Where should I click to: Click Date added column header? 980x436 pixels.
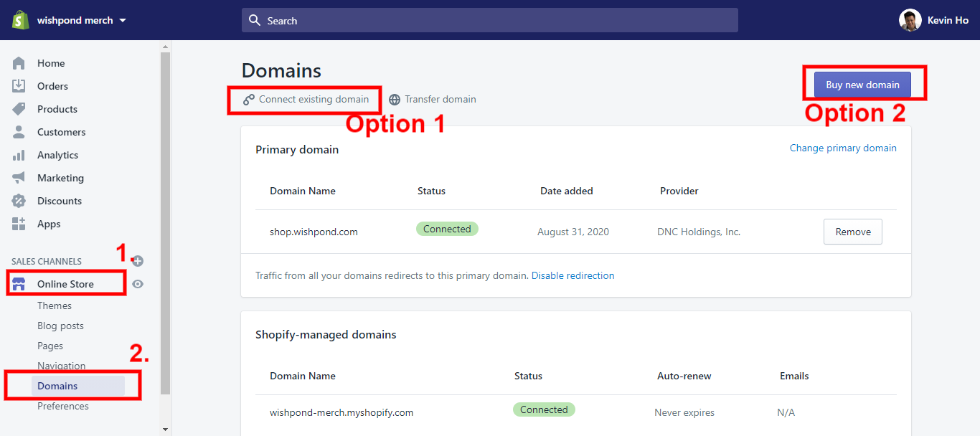pyautogui.click(x=567, y=191)
